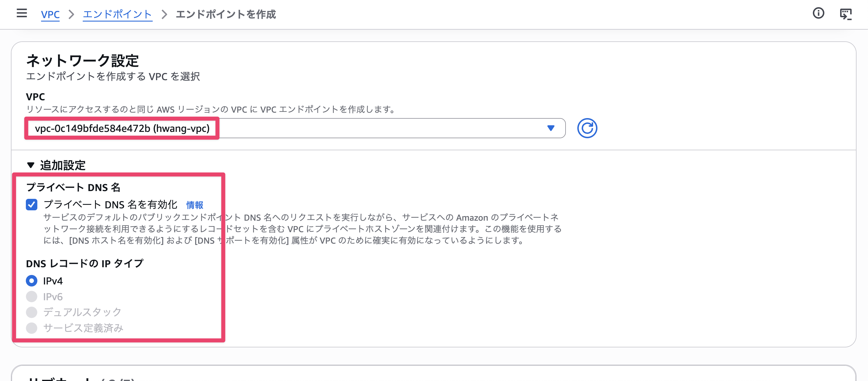Screen dimensions: 868x381
Task: Click the エンドポイントを作成 breadcrumb text
Action: click(x=226, y=14)
